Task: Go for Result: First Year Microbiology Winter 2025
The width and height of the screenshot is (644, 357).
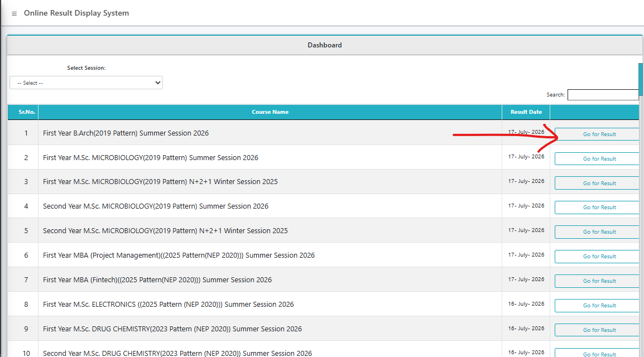Action: [597, 183]
